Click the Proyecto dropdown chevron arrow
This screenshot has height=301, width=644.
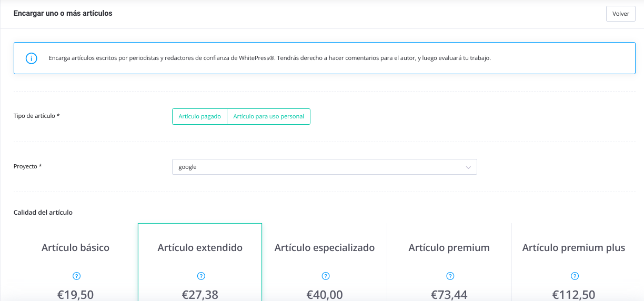pos(468,167)
